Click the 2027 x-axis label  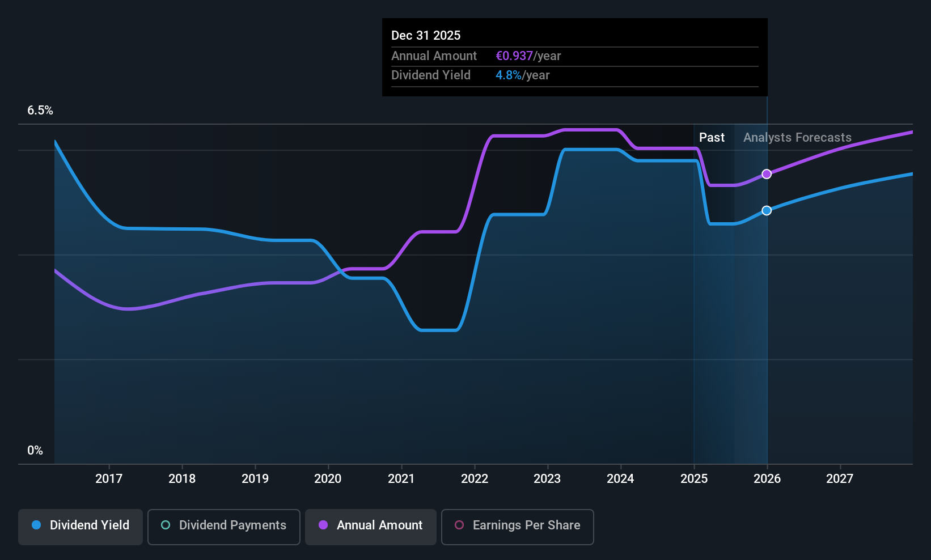point(840,479)
